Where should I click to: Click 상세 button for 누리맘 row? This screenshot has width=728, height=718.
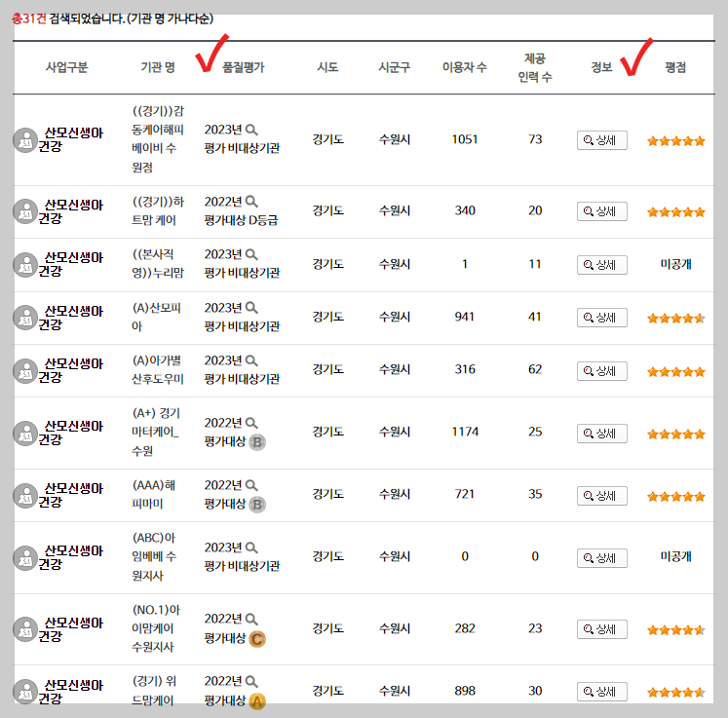(601, 265)
